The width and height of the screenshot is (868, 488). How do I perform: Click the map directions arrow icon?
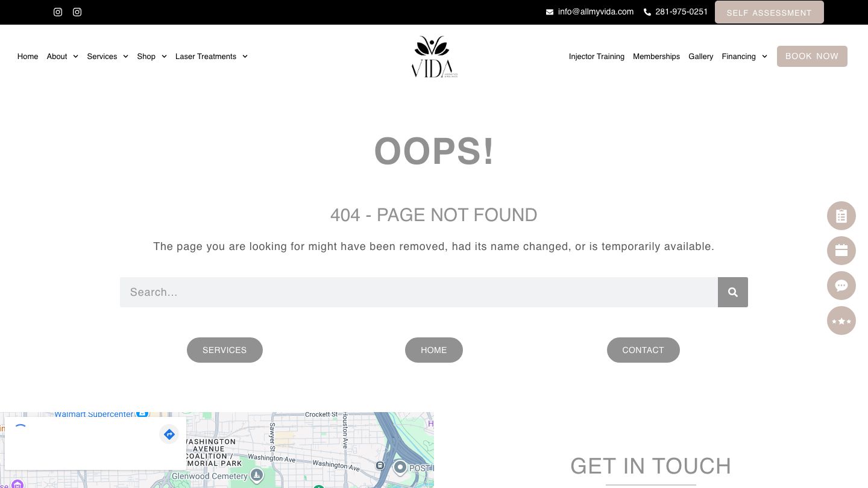169,434
